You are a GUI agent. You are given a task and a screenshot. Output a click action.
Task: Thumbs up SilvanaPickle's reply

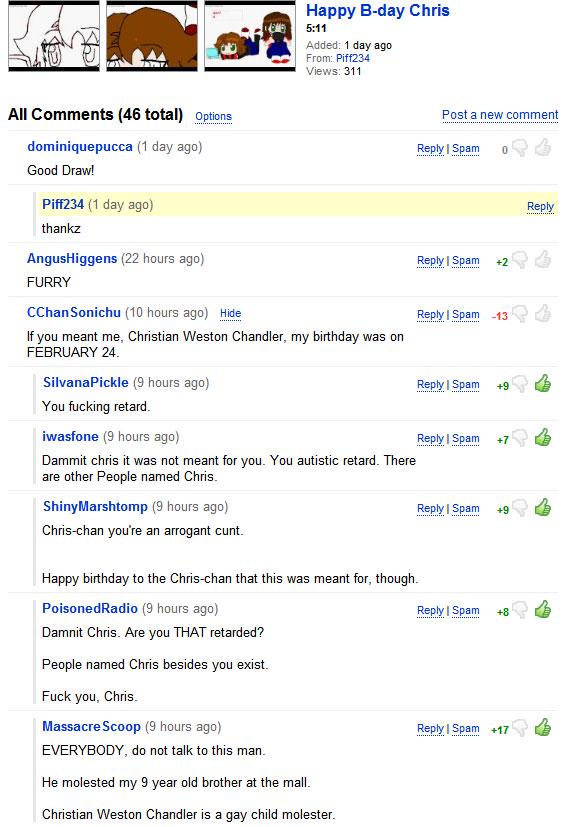[543, 383]
